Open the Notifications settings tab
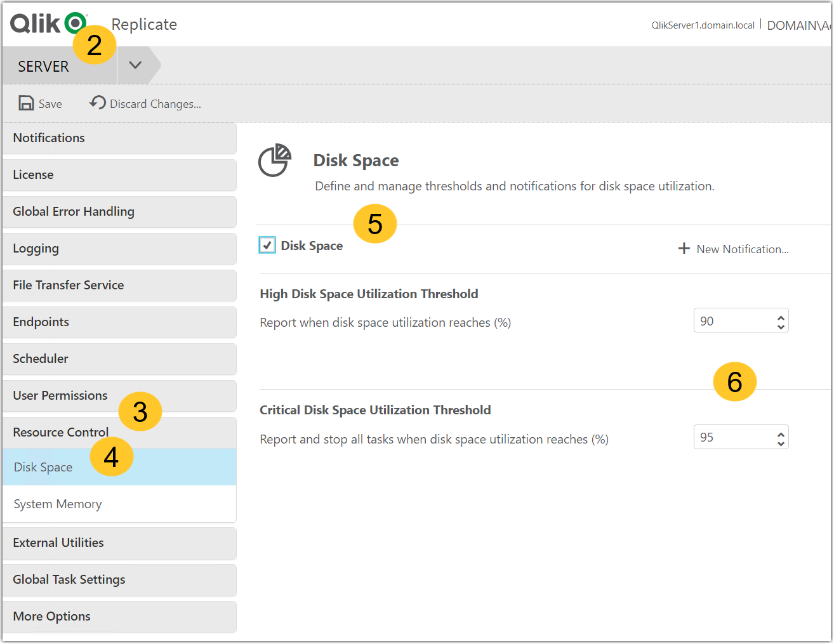Screen dimensions: 834x644 coord(49,138)
